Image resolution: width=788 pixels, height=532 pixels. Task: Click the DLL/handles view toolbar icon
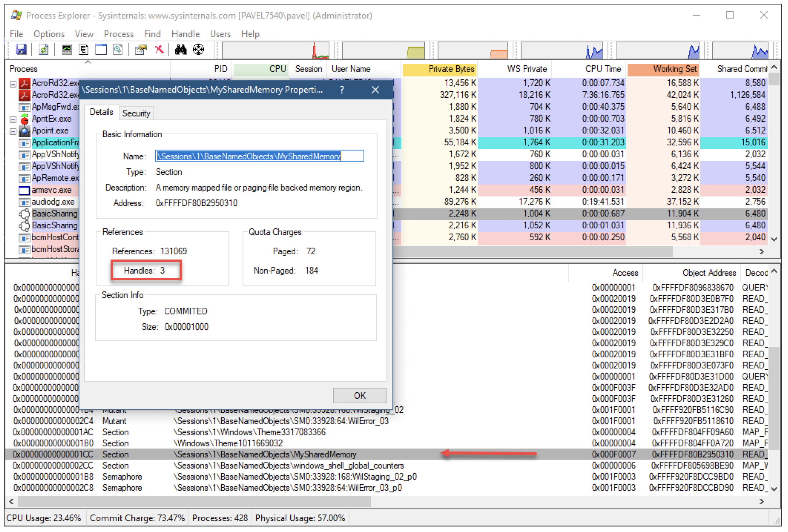pos(118,50)
